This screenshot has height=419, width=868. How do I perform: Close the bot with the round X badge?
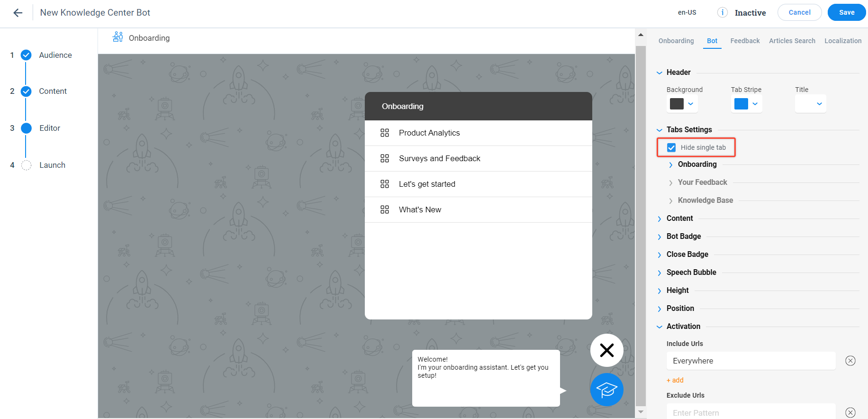point(606,350)
